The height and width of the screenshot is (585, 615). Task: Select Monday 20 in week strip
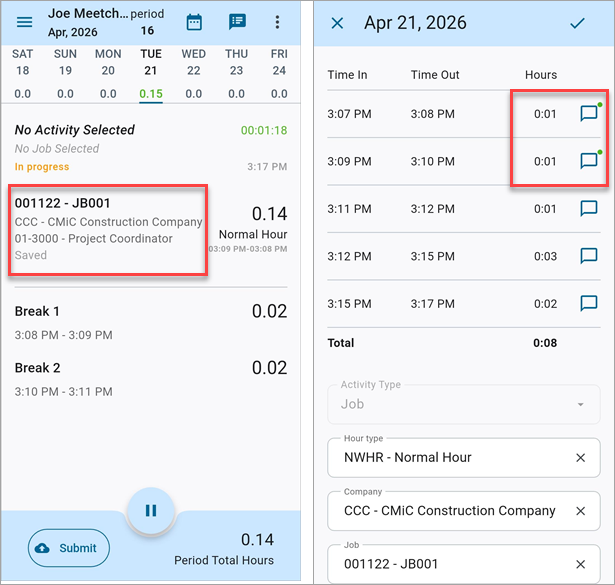[108, 74]
